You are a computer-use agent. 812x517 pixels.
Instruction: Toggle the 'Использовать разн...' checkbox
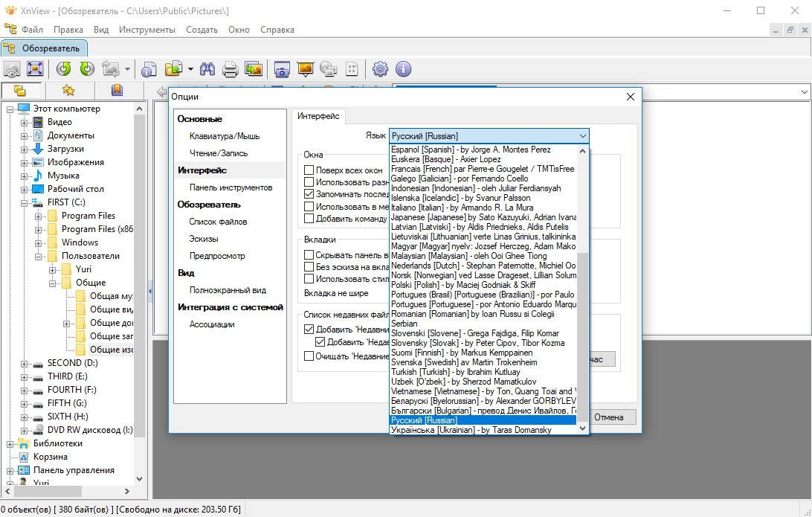coord(309,182)
